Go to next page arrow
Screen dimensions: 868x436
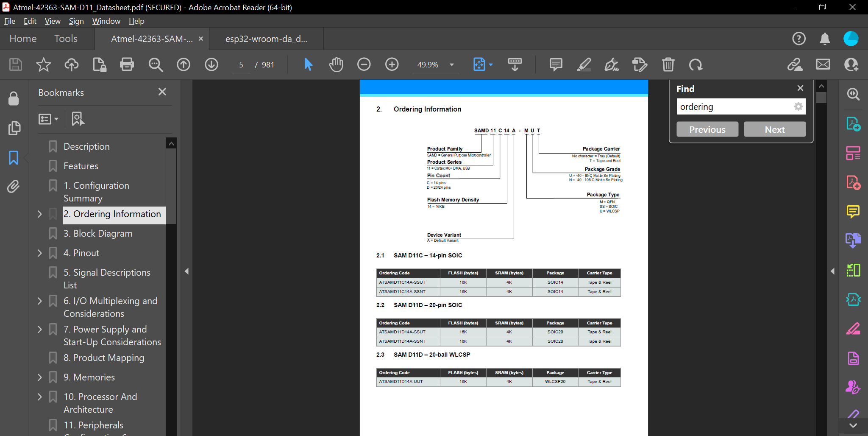point(211,64)
